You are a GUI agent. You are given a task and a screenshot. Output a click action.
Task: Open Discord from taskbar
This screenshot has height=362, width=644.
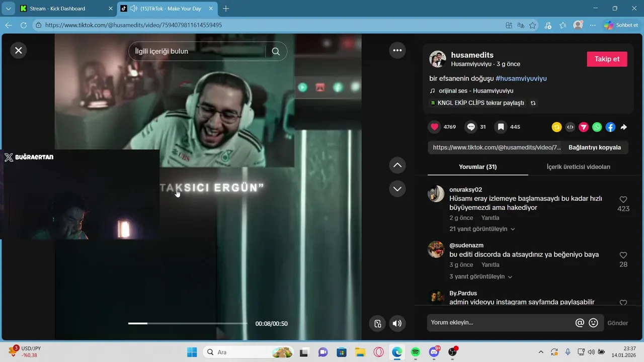434,352
